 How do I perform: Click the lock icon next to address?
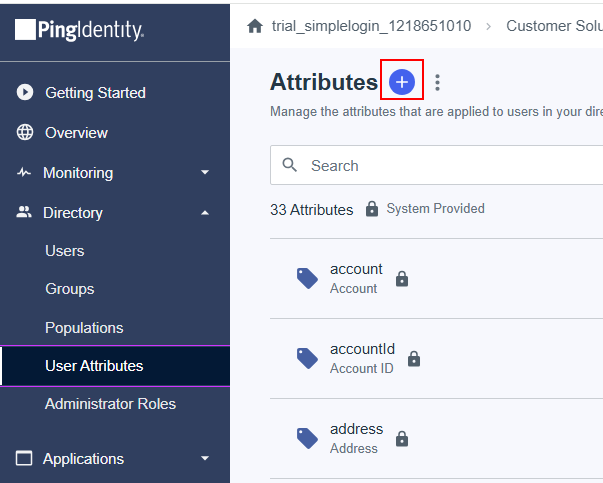tap(402, 439)
